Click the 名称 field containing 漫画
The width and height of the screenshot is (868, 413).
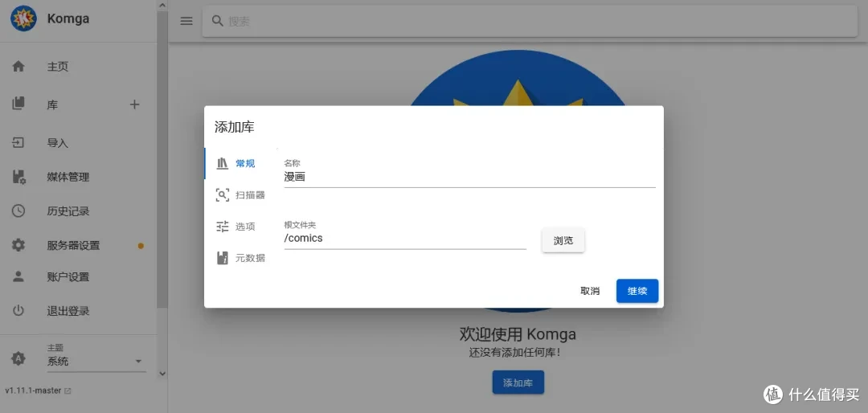[x=469, y=177]
